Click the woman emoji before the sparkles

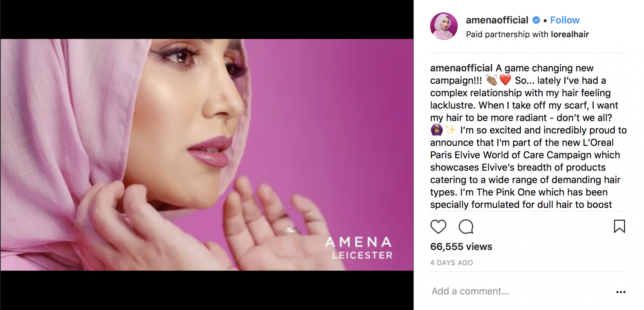[x=436, y=130]
